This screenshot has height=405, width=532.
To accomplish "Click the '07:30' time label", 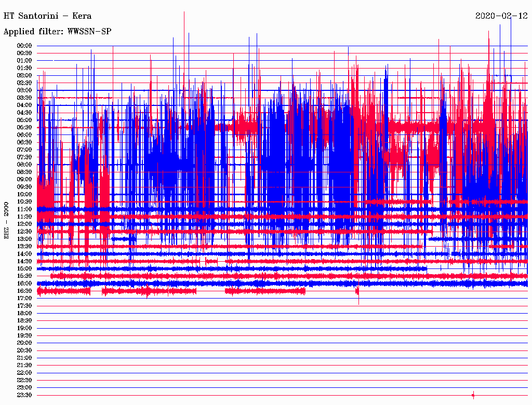I will [x=24, y=157].
